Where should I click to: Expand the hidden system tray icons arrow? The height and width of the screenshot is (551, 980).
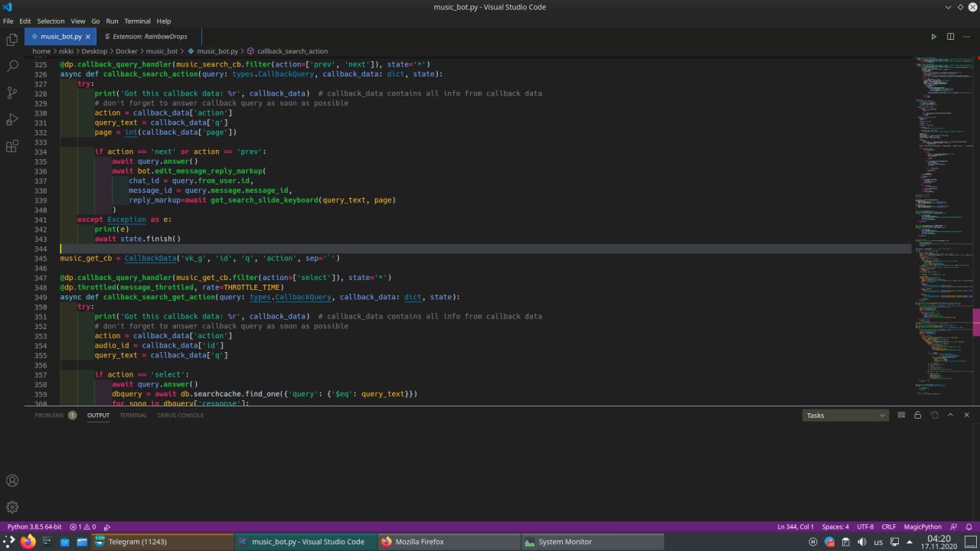point(910,542)
